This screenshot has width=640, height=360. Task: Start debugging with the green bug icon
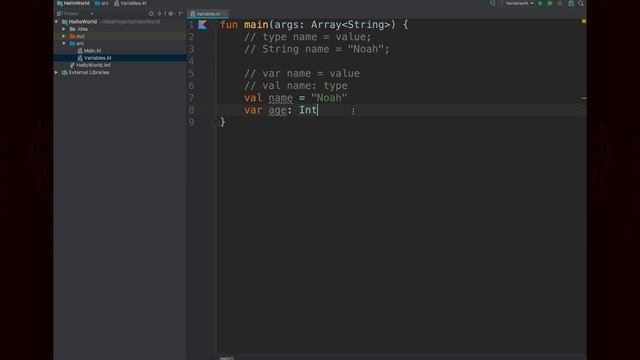[550, 3]
